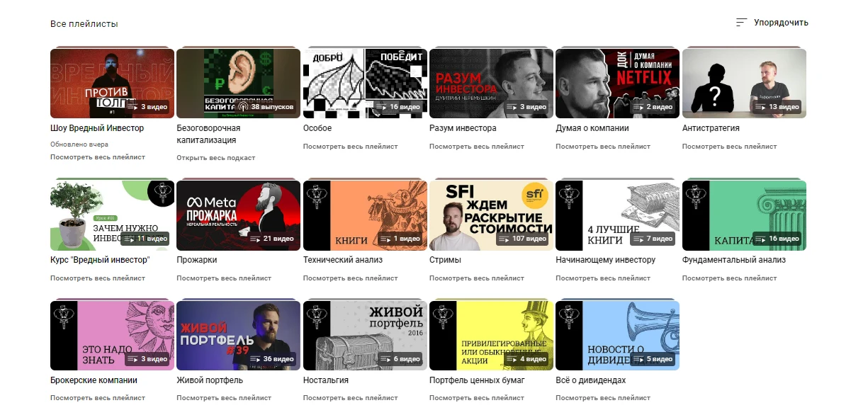This screenshot has width=868, height=415.
Task: Open the Шоу Вредный Инвестор playlist thumbnail
Action: 112,83
